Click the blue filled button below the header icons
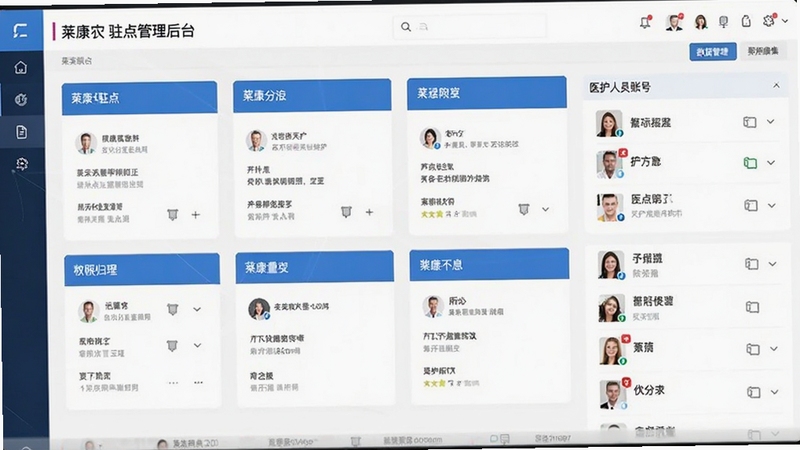800x450 pixels. pyautogui.click(x=713, y=52)
